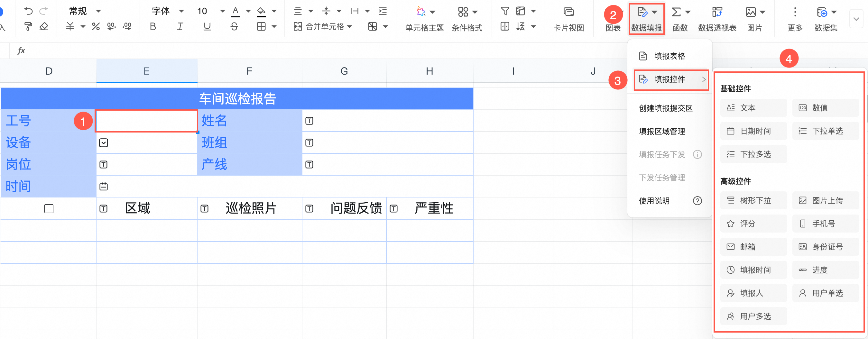
Task: Click the date control icon beside 时间
Action: tap(104, 186)
